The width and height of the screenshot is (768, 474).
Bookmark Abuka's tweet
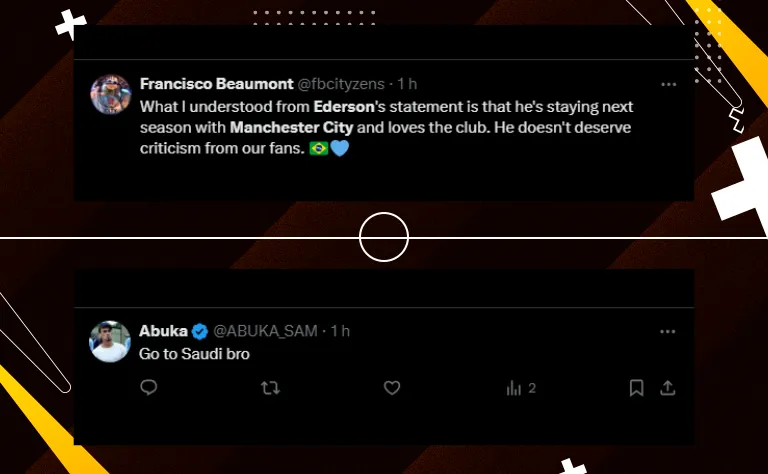click(x=636, y=388)
